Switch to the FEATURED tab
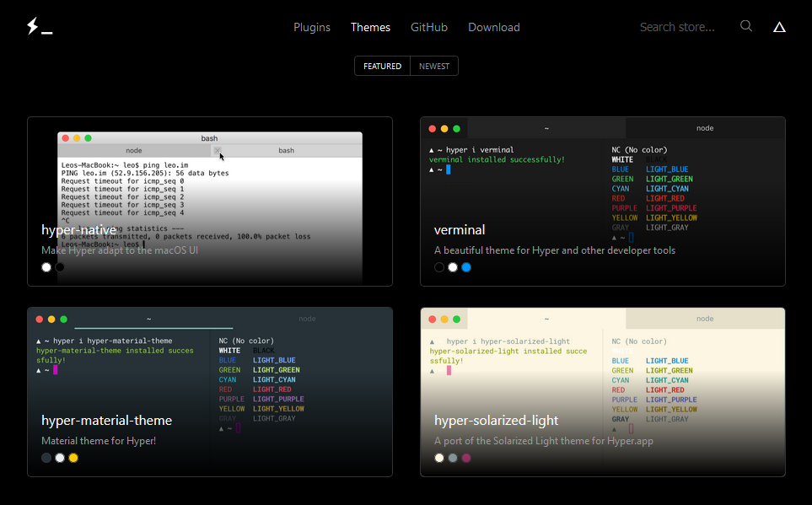812x505 pixels. pyautogui.click(x=382, y=66)
